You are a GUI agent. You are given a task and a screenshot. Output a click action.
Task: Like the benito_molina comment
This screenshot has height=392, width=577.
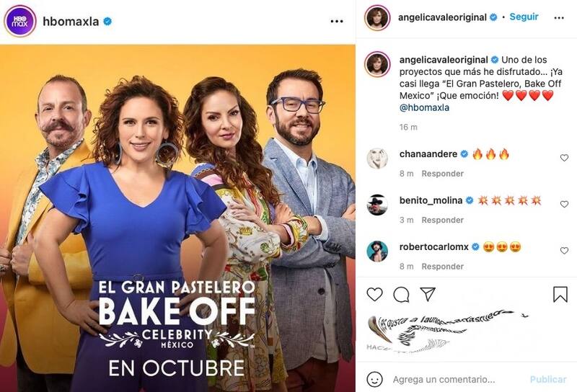point(564,204)
